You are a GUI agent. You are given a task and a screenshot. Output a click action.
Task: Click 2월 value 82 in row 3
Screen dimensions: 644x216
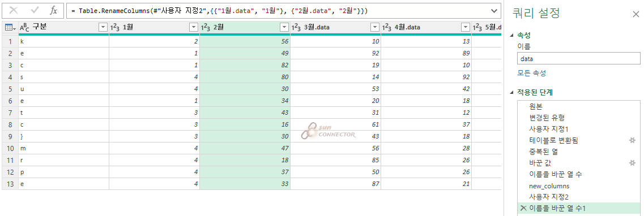[245, 65]
